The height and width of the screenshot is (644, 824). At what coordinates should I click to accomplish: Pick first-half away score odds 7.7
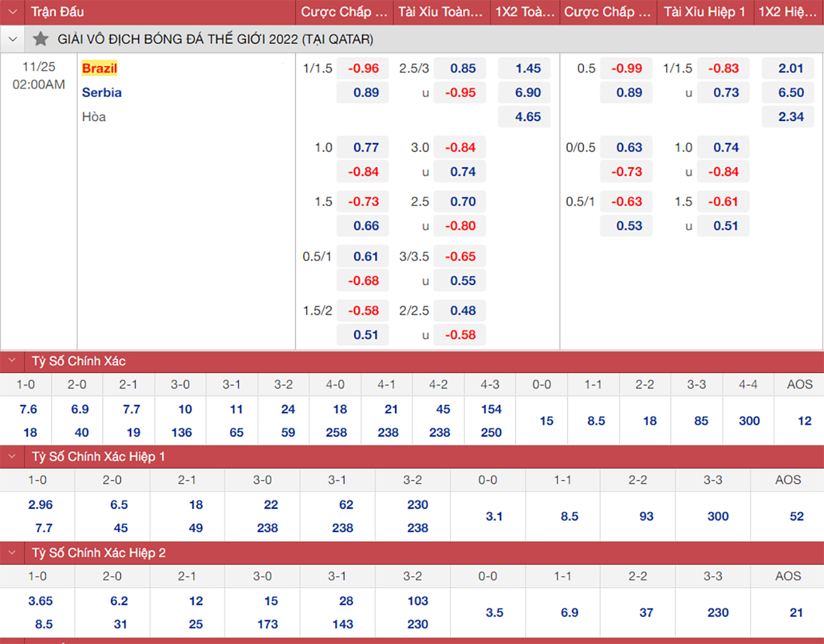[44, 528]
